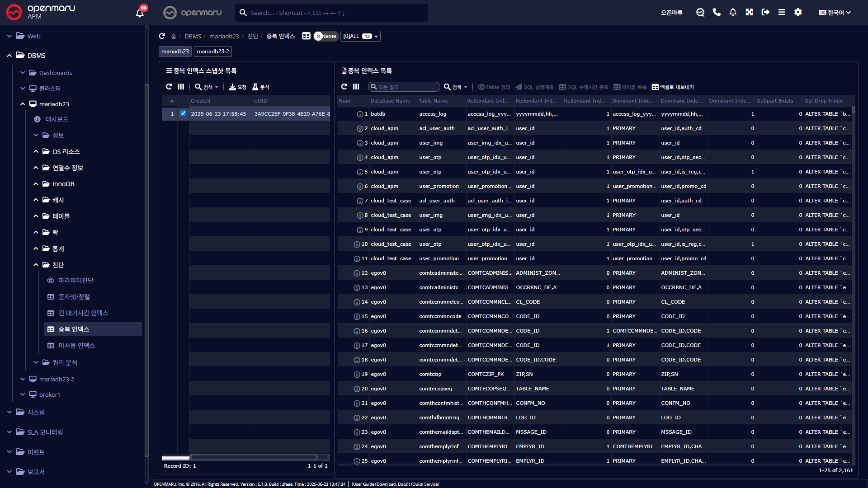
Task: Click the User Guide link in footer
Action: pyautogui.click(x=381, y=484)
